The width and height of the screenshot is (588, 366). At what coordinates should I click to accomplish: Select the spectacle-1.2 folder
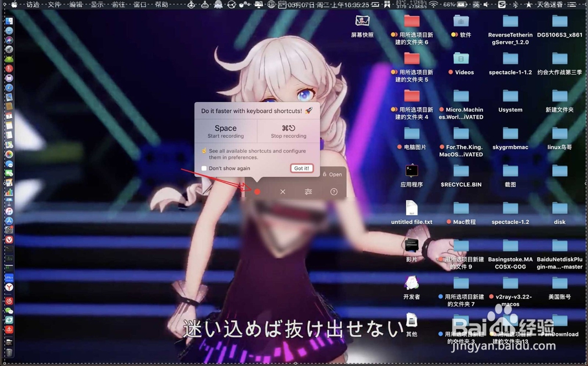(510, 209)
